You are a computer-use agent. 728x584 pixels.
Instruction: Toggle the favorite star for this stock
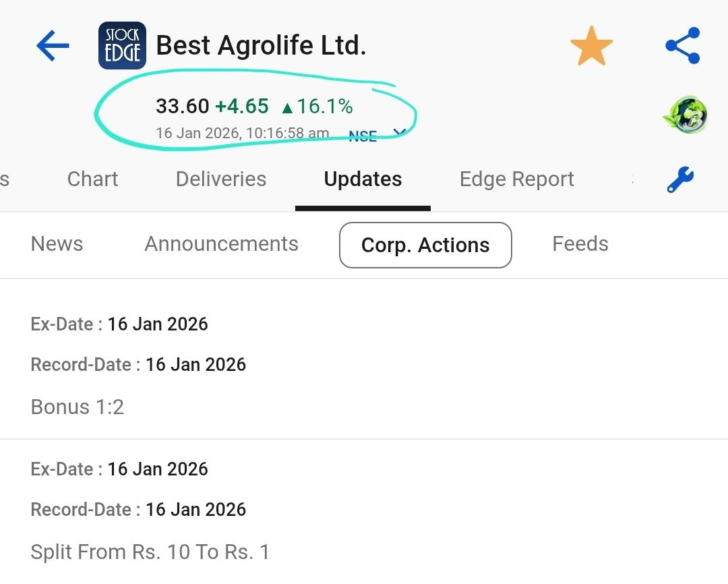(591, 46)
